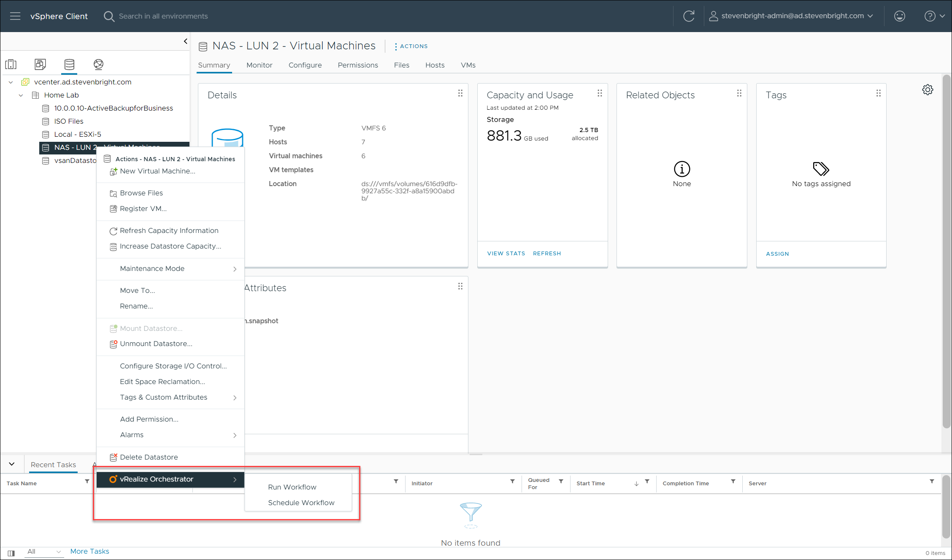Open the Hosts and Clusters inventory icon
This screenshot has height=560, width=952.
(x=11, y=64)
